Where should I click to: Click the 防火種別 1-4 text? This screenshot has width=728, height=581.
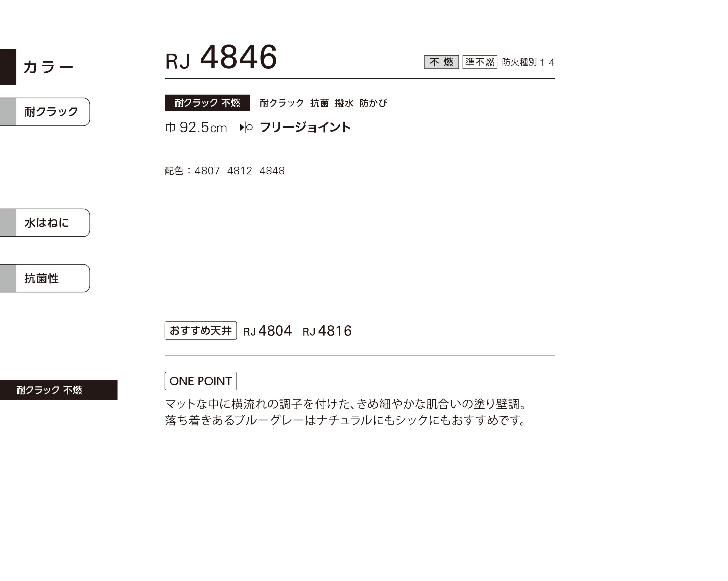click(528, 62)
